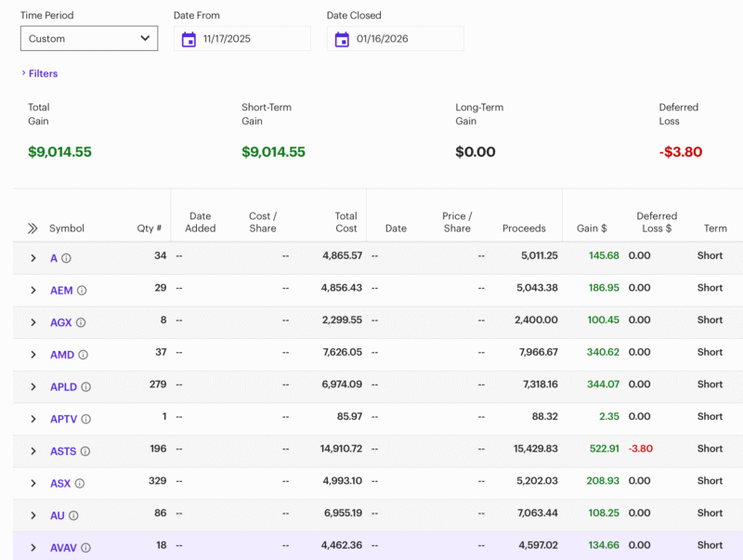Click the info icon next to AEM
743x560 pixels.
(82, 291)
